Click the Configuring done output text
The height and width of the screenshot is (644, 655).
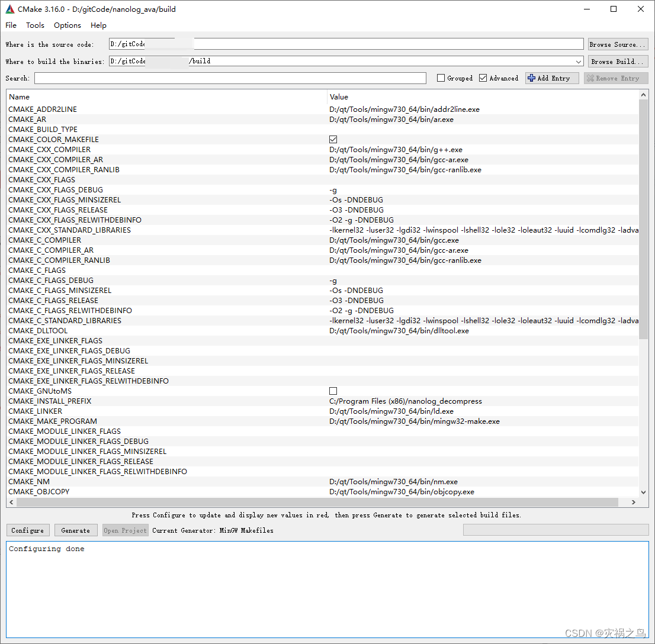pos(46,549)
